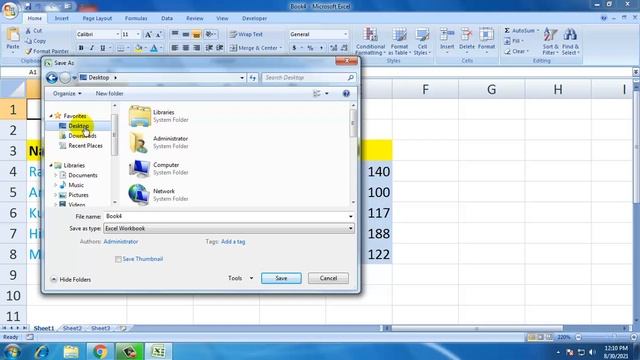Image resolution: width=640 pixels, height=360 pixels.
Task: Open Find & Select menu
Action: (570, 41)
